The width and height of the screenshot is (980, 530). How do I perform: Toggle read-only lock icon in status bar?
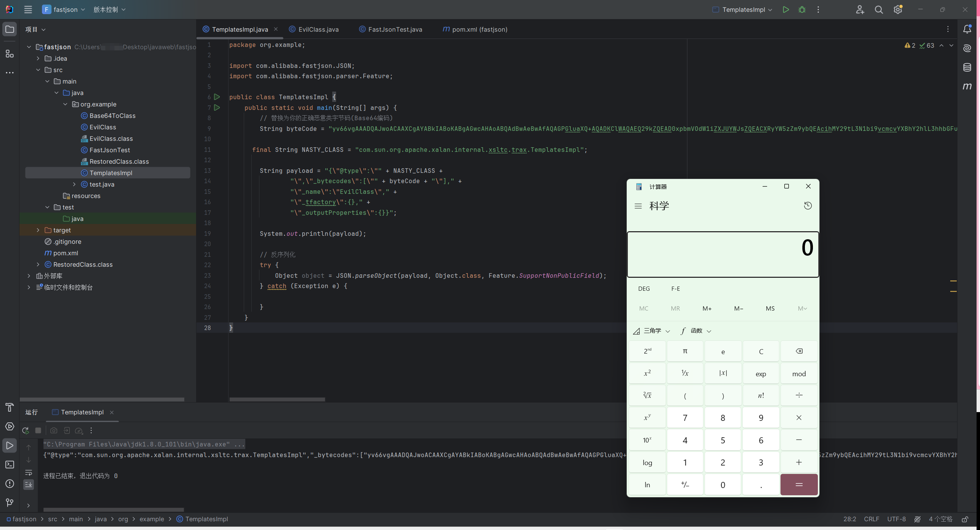point(965,519)
